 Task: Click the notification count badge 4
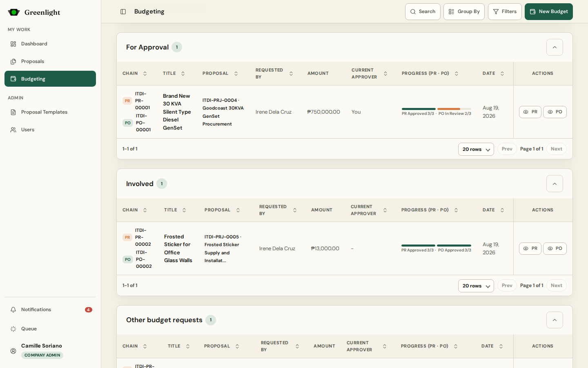tap(89, 310)
